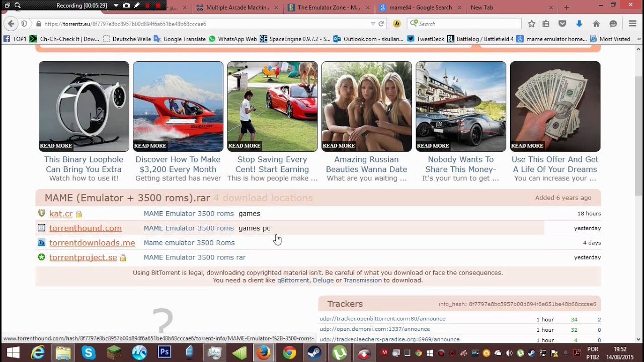644x362 pixels.
Task: Click the recorder pencil annotation icon
Action: tap(136, 6)
